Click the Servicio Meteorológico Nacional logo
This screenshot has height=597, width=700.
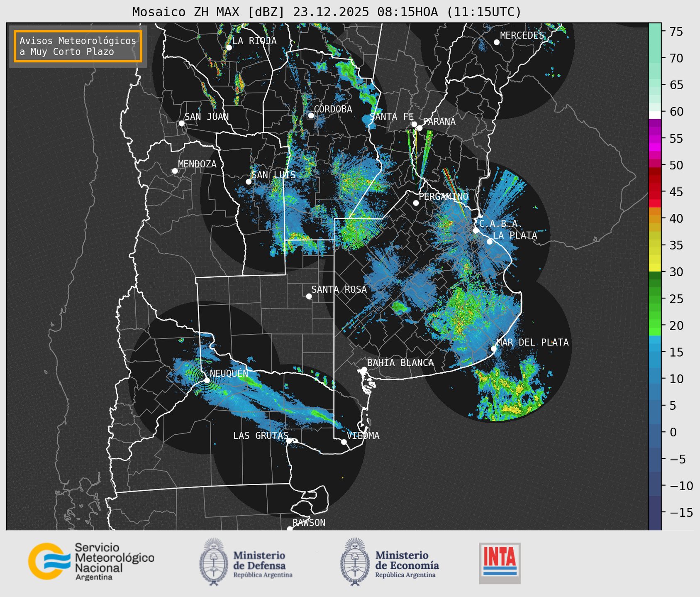[91, 561]
